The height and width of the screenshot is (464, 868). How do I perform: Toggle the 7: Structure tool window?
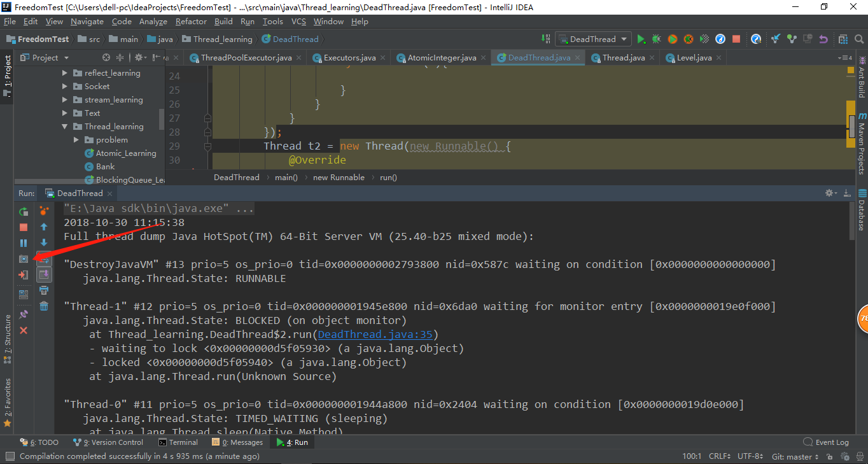[7, 339]
